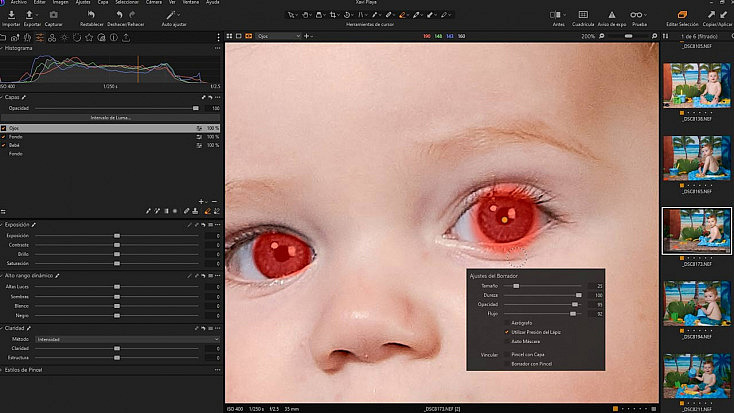
Task: Open the add layer plus dropdown in Capas
Action: (202, 202)
